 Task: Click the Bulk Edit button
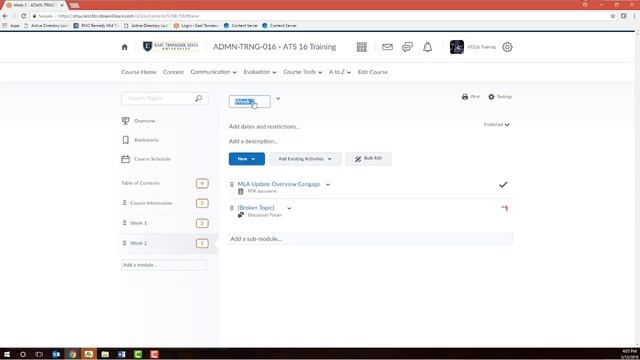(369, 158)
